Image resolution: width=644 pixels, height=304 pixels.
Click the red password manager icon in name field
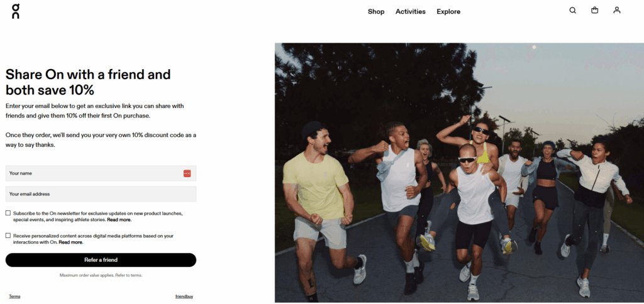[187, 173]
